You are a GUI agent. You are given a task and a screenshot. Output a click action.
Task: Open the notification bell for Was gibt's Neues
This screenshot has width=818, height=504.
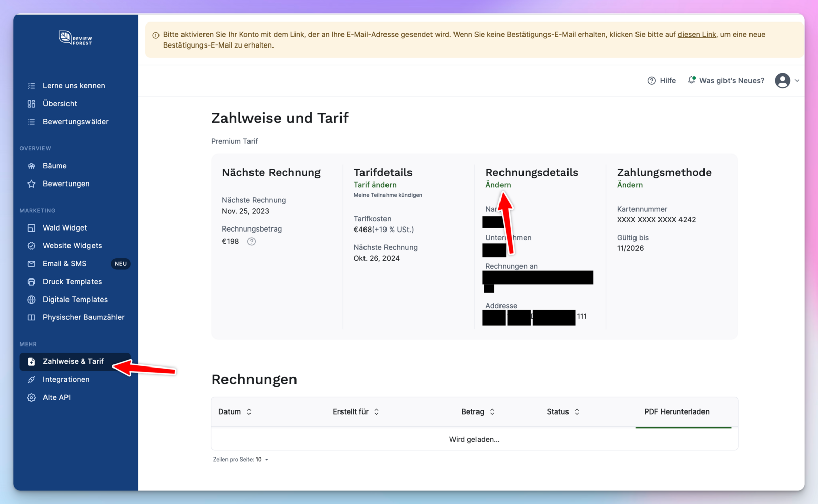(x=692, y=80)
